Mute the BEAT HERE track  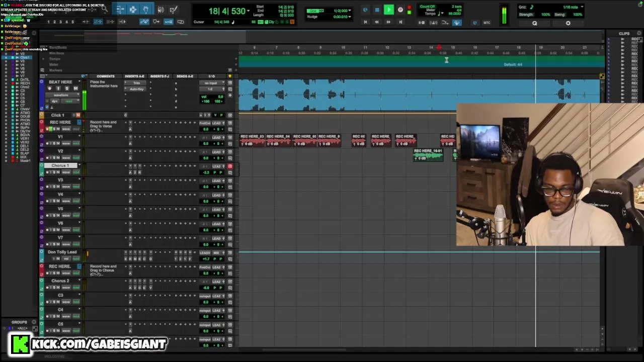pos(75,88)
